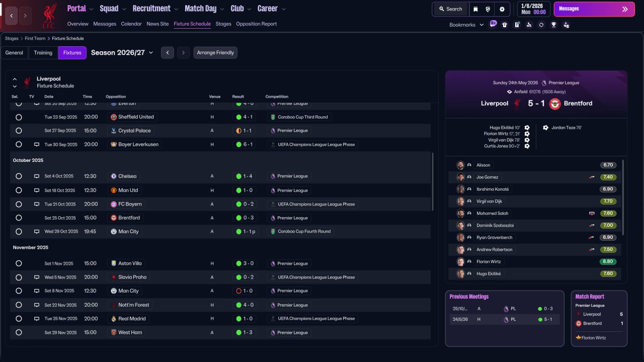Open the Squad dropdown menu
644x362 pixels.
coord(113,9)
